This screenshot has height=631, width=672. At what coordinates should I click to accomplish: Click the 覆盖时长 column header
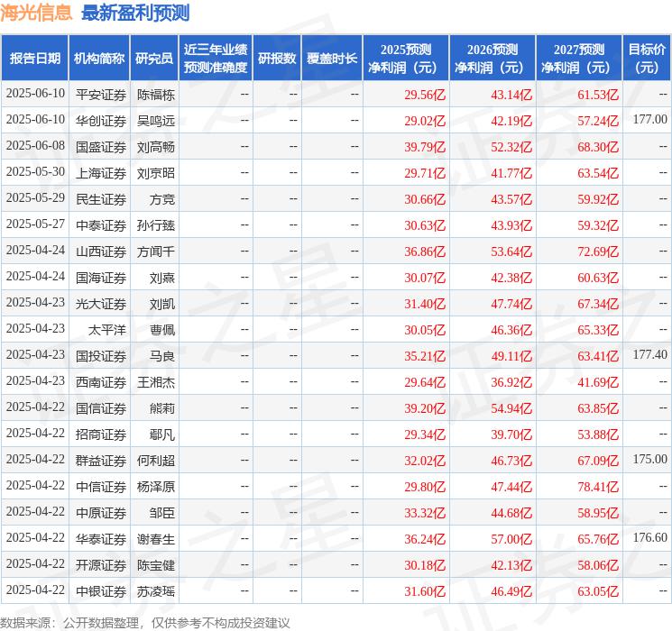(x=332, y=58)
